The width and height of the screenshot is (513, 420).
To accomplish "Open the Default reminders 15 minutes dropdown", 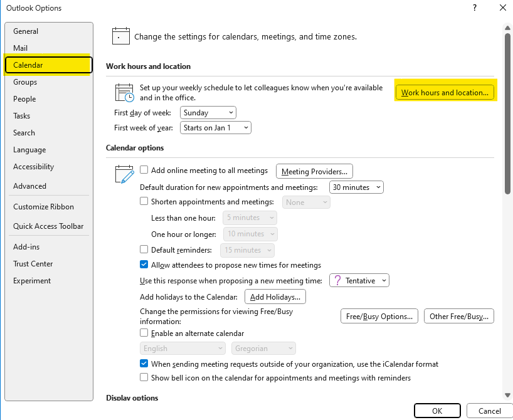I will tap(247, 250).
